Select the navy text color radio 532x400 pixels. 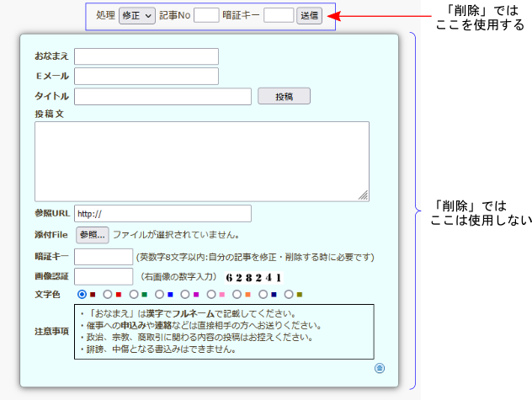263,295
